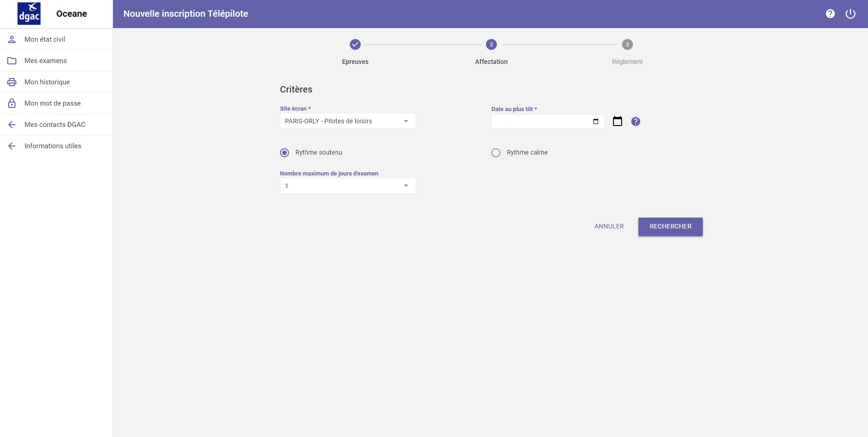Click the Nouvelle inscription Télépilote header title
The width and height of the screenshot is (868, 437).
(x=186, y=14)
